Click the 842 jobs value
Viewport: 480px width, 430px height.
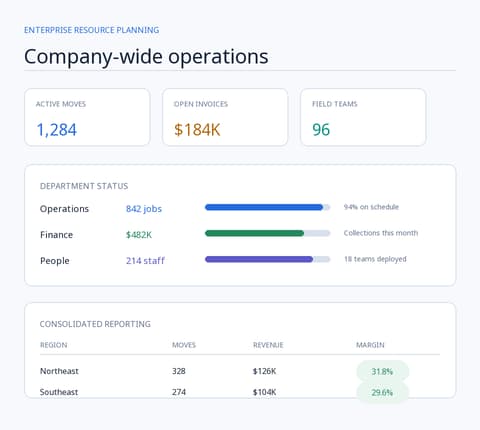coord(144,209)
